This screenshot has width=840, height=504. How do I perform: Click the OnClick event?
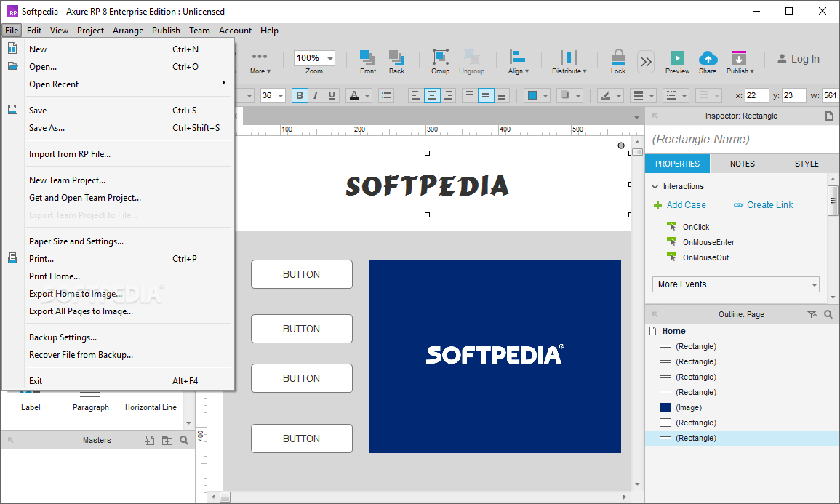click(696, 227)
